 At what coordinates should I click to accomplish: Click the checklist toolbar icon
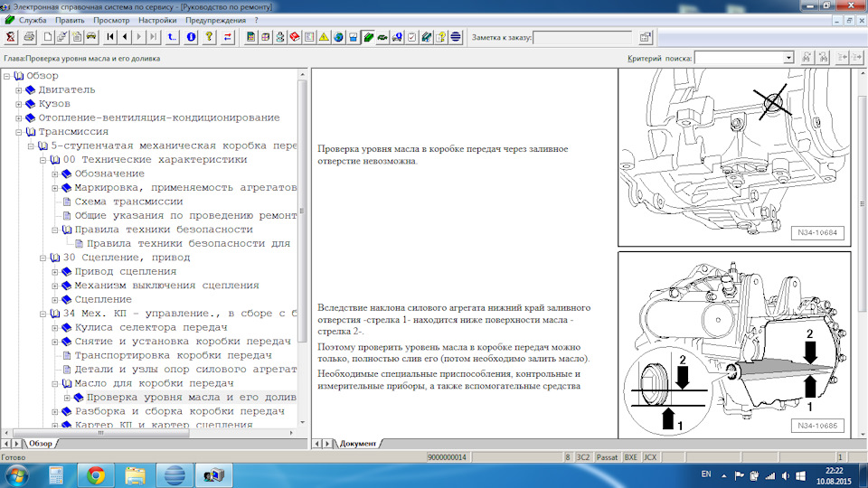[x=412, y=37]
